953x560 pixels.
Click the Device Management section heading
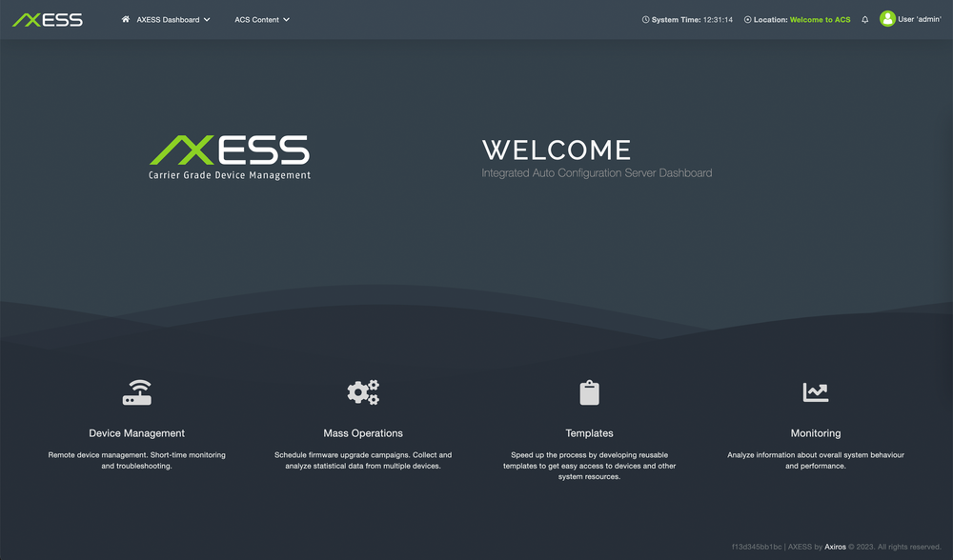(x=137, y=433)
